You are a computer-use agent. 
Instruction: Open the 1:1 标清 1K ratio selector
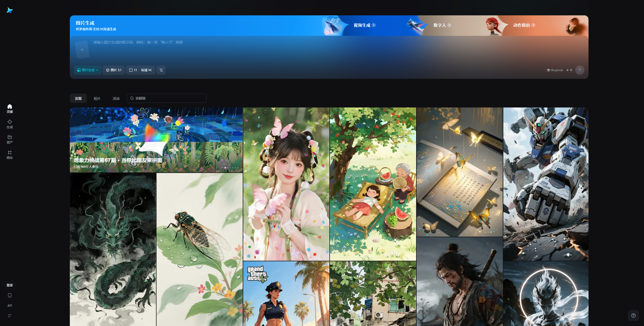click(140, 70)
